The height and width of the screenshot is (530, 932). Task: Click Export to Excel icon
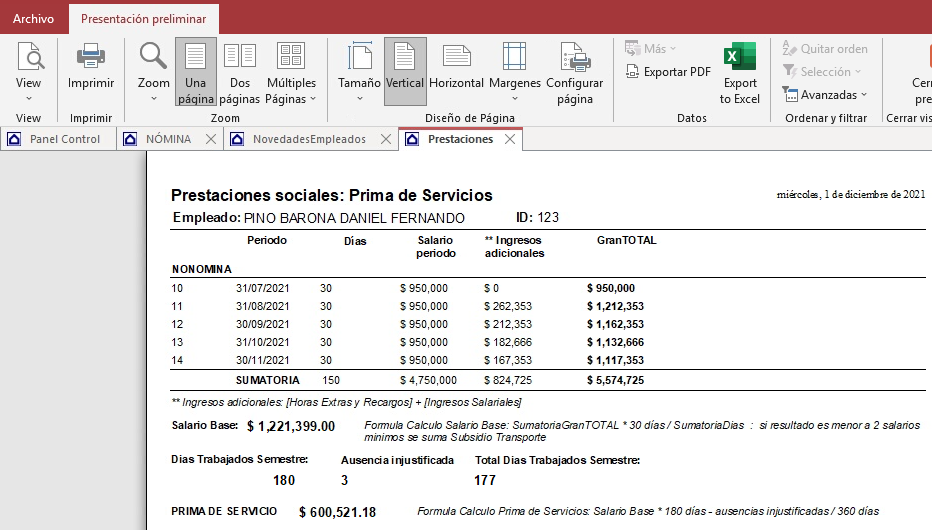click(x=740, y=56)
